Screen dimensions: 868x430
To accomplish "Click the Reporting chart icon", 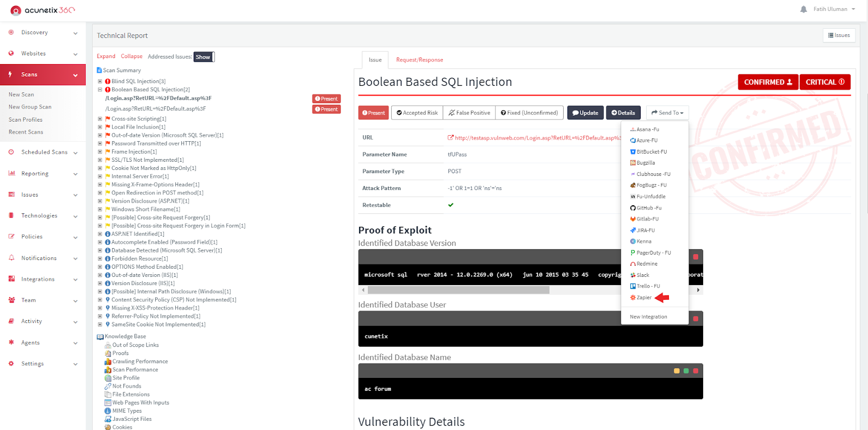I will pyautogui.click(x=11, y=173).
